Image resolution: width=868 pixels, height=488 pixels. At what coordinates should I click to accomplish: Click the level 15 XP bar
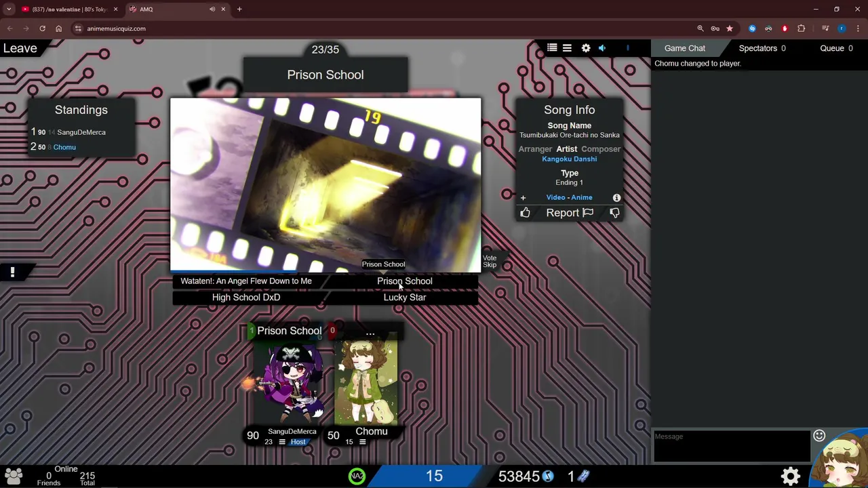[x=434, y=476]
